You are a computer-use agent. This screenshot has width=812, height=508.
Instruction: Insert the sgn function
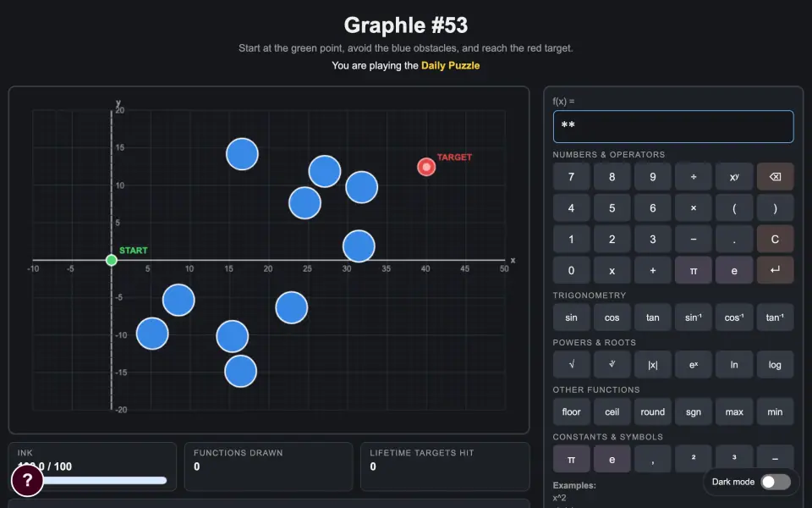[x=694, y=411]
